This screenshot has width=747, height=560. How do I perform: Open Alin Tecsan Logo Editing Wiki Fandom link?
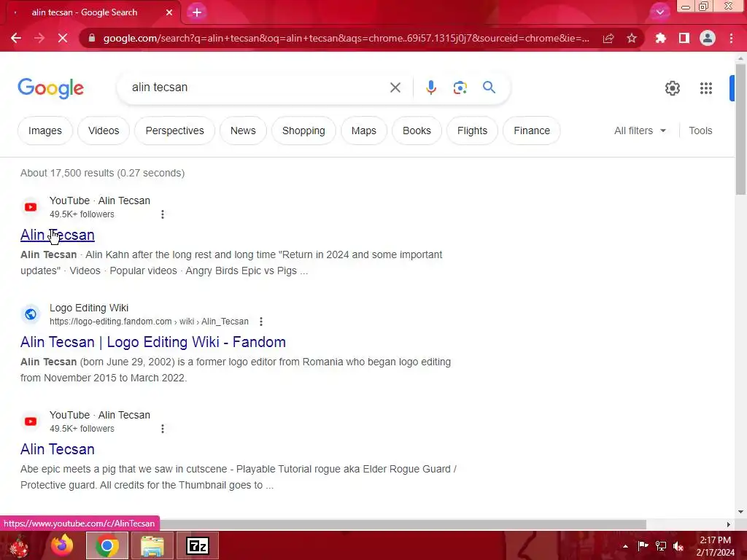[153, 342]
